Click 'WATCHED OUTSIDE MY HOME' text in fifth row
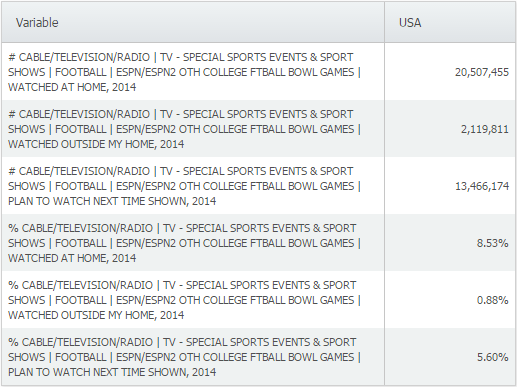 pos(81,315)
